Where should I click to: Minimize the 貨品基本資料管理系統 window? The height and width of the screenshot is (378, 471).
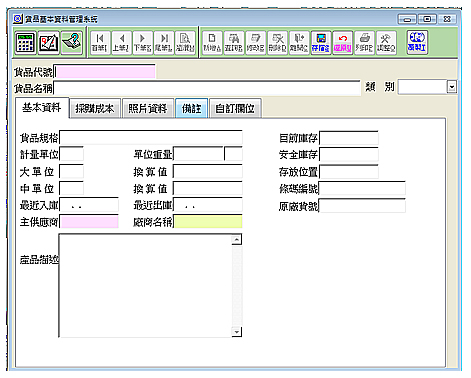[407, 19]
